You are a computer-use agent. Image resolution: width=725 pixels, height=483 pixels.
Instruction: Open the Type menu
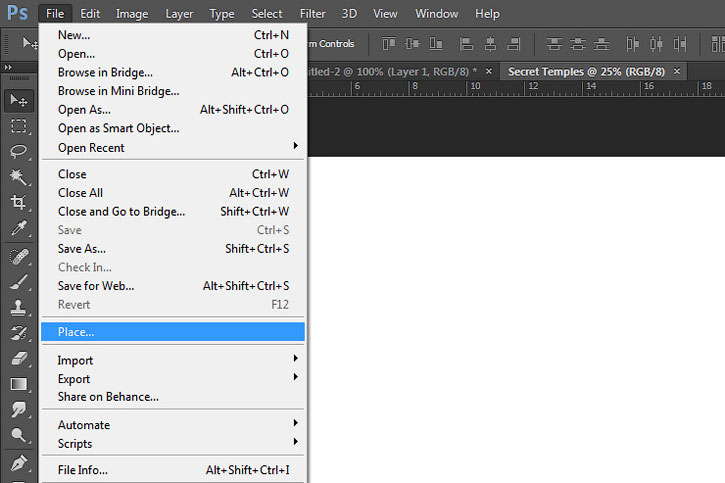click(222, 14)
